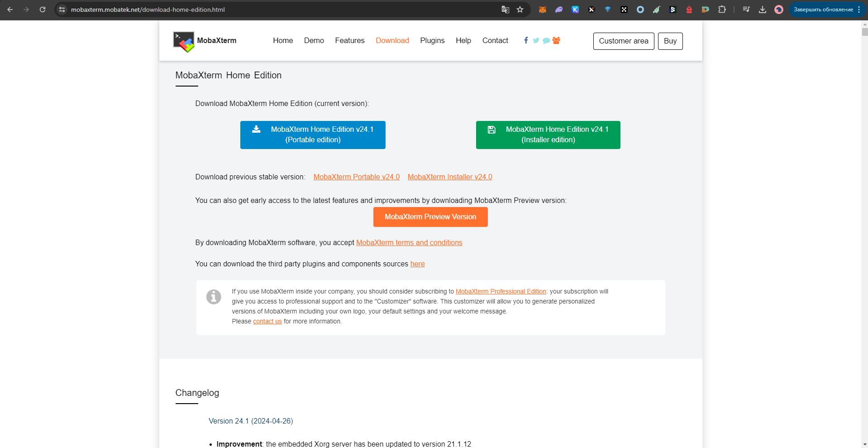Open the Facebook social icon
Image resolution: width=868 pixels, height=448 pixels.
tap(526, 40)
